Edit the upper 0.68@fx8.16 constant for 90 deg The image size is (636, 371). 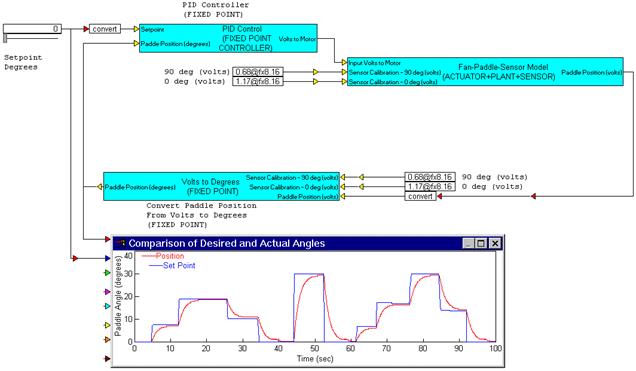pos(258,72)
